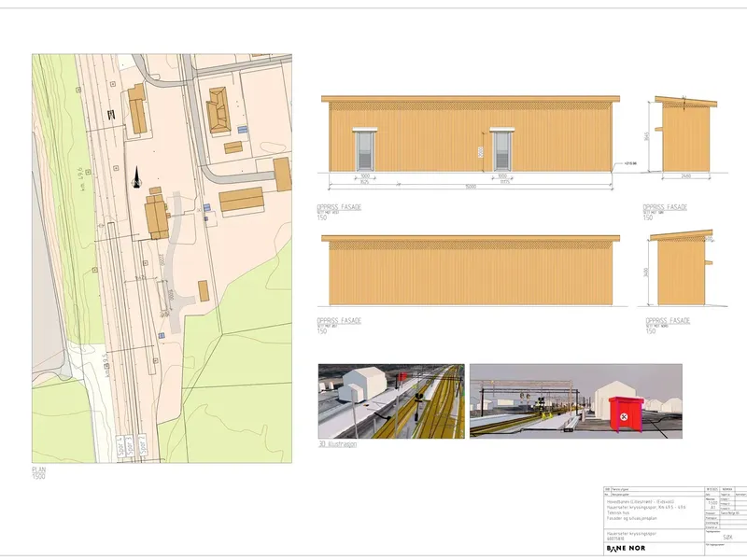Screen dimensions: 747x560
Task: Click the 'Spor 2' track label
Action: [142, 447]
